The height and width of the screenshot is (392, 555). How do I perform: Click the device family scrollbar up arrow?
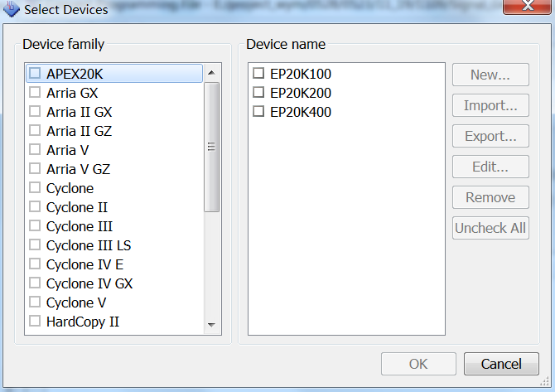coord(212,73)
